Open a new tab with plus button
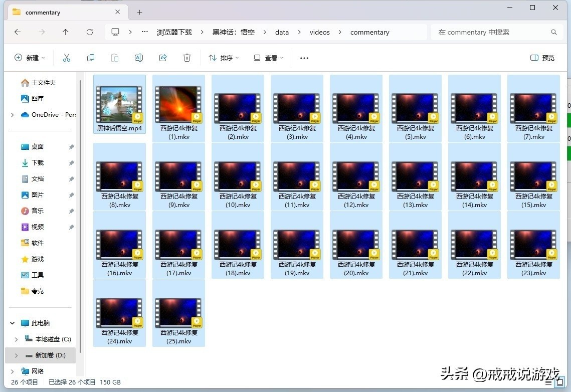Image resolution: width=571 pixels, height=392 pixels. click(139, 12)
